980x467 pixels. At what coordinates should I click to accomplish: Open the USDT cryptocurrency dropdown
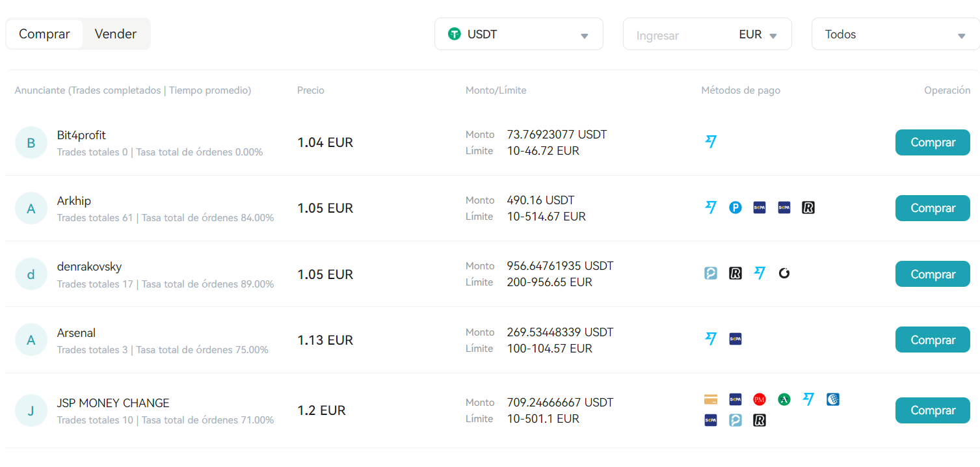tap(518, 34)
